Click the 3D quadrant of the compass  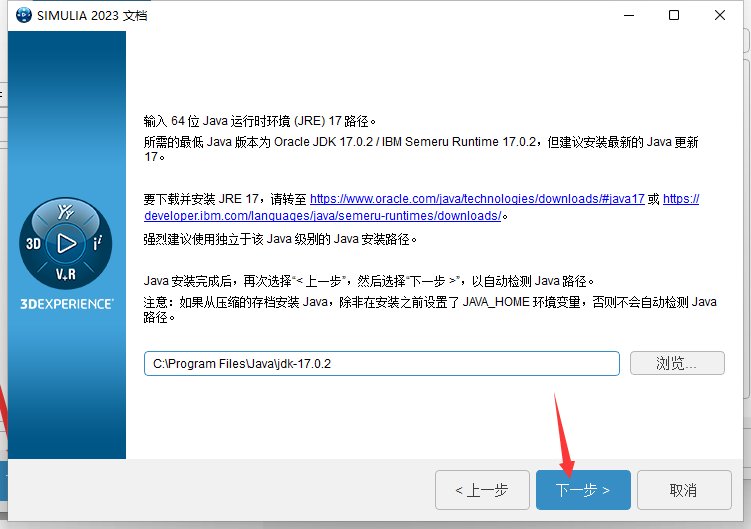coord(34,243)
